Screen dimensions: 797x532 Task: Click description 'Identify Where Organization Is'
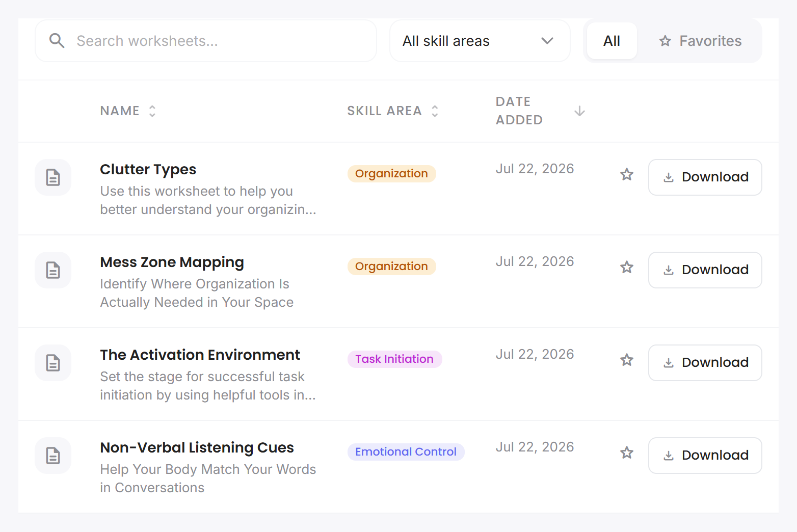(x=195, y=284)
